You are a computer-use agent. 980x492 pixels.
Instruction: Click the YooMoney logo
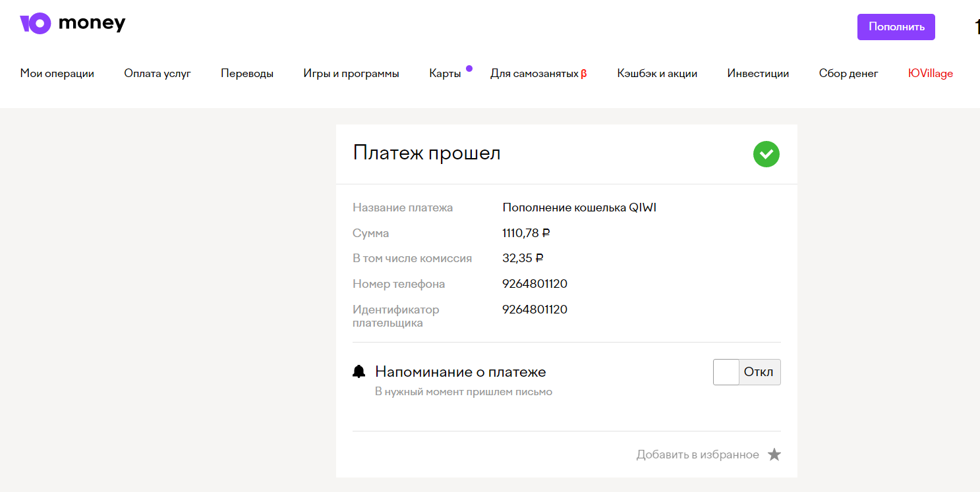(72, 24)
